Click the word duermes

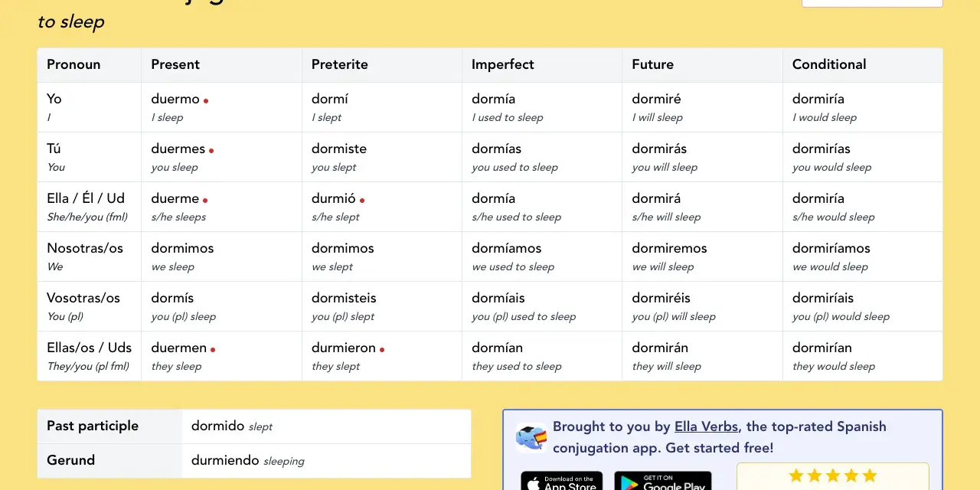[x=178, y=149]
